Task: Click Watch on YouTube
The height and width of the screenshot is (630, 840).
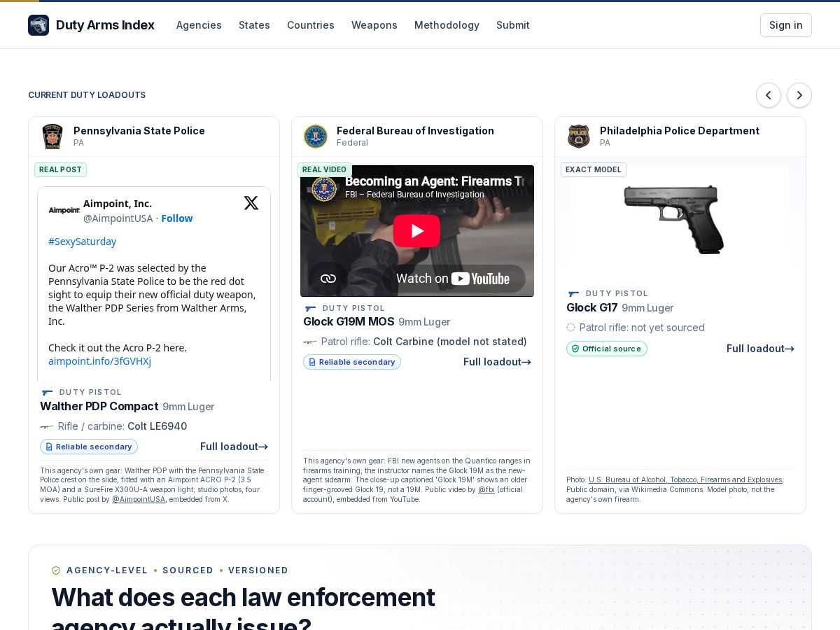Action: 454,279
